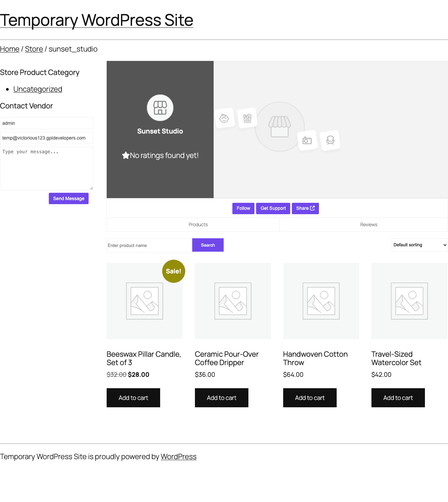Open Handwoven Cotton Throw title
The image size is (448, 502).
(x=315, y=358)
